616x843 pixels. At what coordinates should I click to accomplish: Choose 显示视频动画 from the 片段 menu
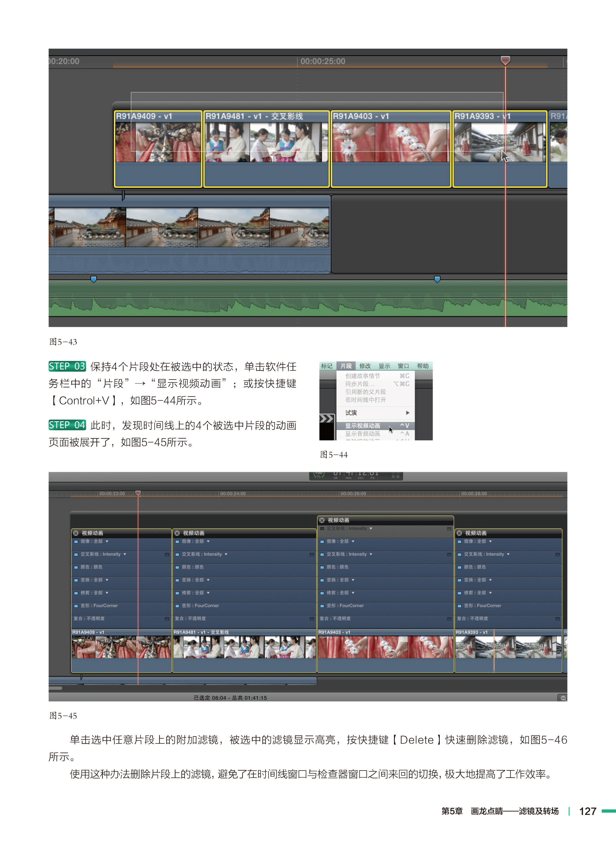(362, 426)
